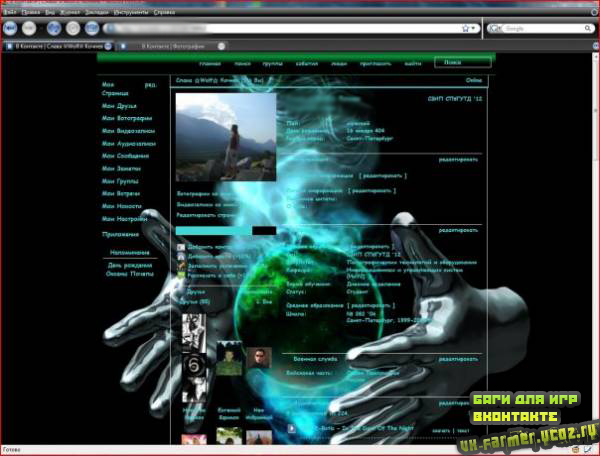Image resolution: width=600 pixels, height=456 pixels.
Task: Click 'редактировать' beside Военная служба
Action: [x=458, y=359]
